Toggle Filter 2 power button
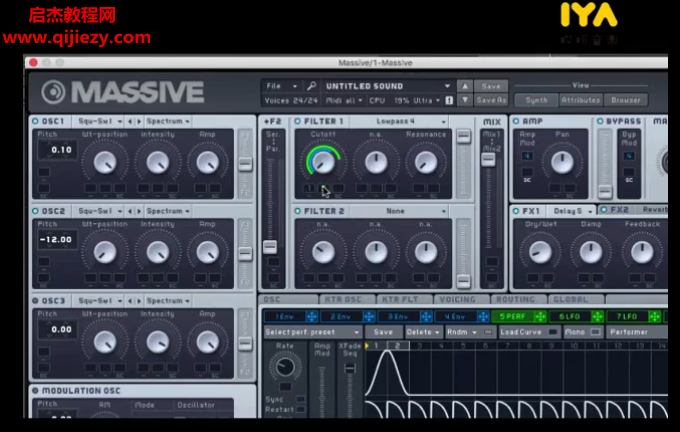 (298, 211)
